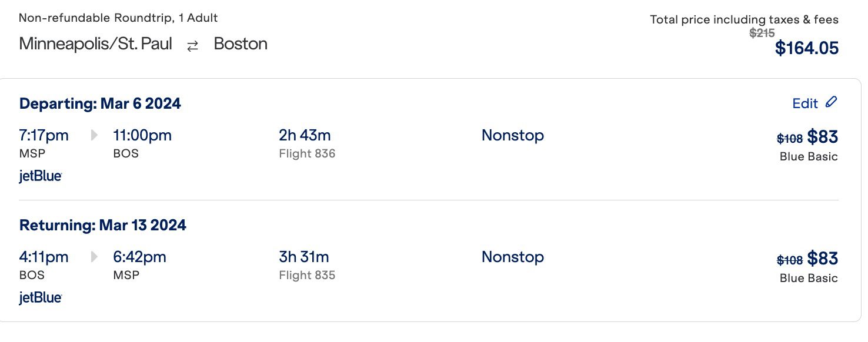Click the pencil icon next to Edit
The height and width of the screenshot is (342, 868).
click(831, 102)
